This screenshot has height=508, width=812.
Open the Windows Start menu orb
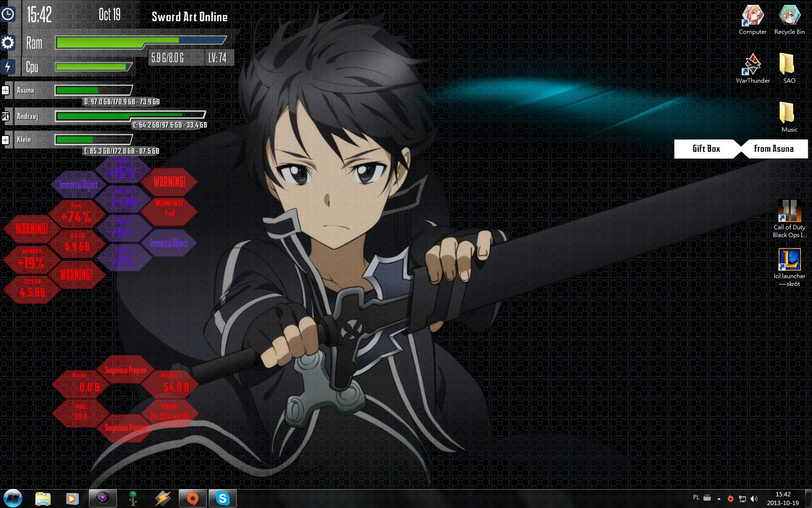[13, 498]
